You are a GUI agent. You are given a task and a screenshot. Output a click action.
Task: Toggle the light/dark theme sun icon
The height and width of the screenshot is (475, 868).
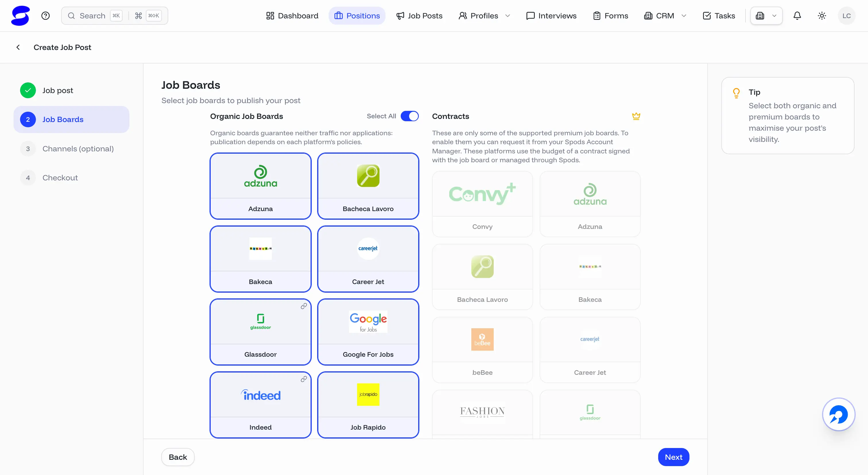[x=822, y=16]
